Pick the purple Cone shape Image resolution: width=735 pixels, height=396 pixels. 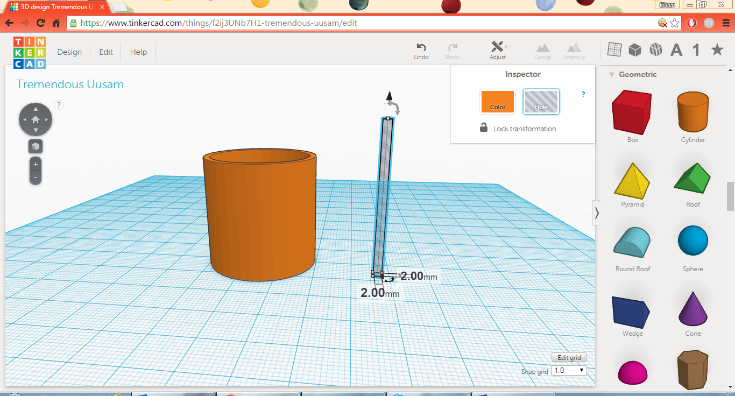click(x=693, y=309)
